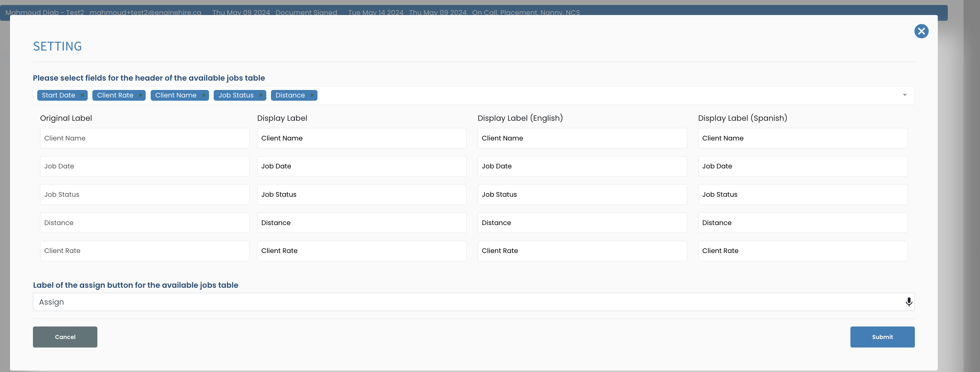The height and width of the screenshot is (372, 980).
Task: Remove the Job Status field chip
Action: click(x=261, y=95)
